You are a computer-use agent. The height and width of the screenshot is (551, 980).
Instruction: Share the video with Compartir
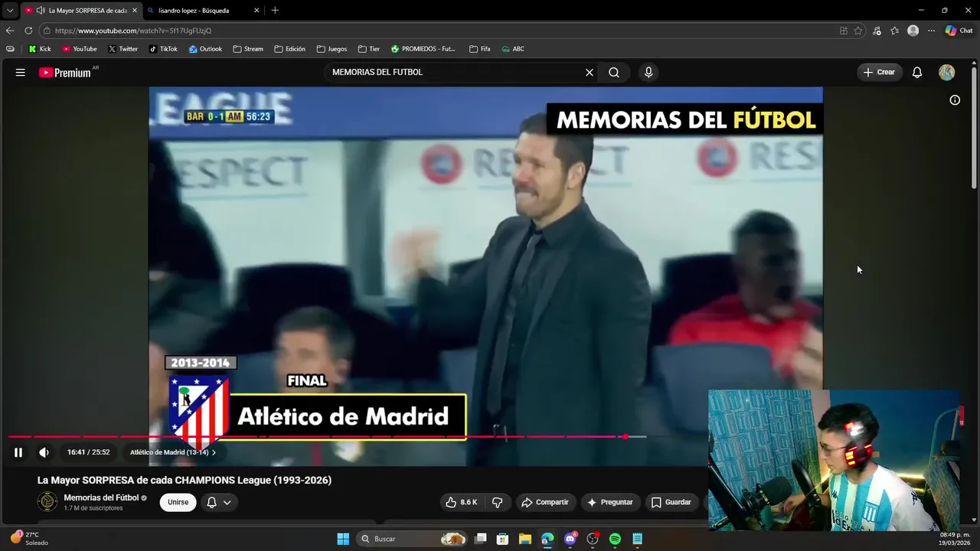(544, 502)
